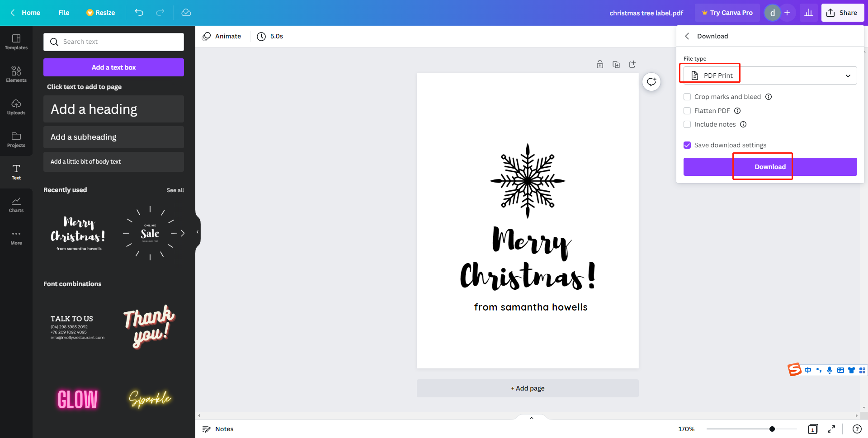Open the File type PDF Print dropdown

pos(770,75)
